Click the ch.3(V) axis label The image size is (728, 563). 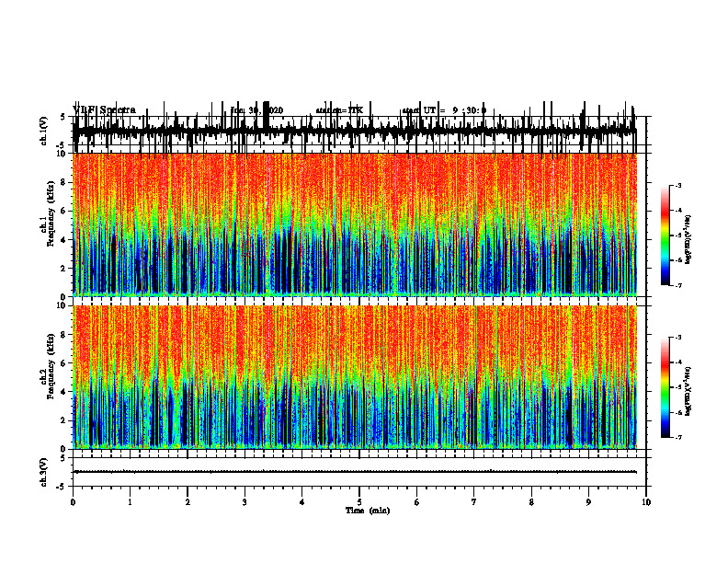tap(44, 472)
